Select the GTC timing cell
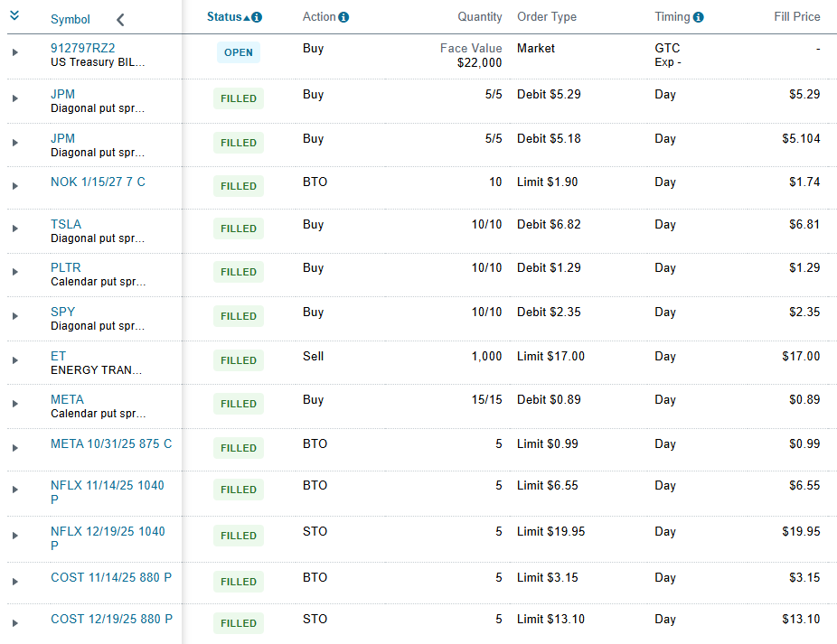Screen dimensions: 837x644 click(x=667, y=55)
